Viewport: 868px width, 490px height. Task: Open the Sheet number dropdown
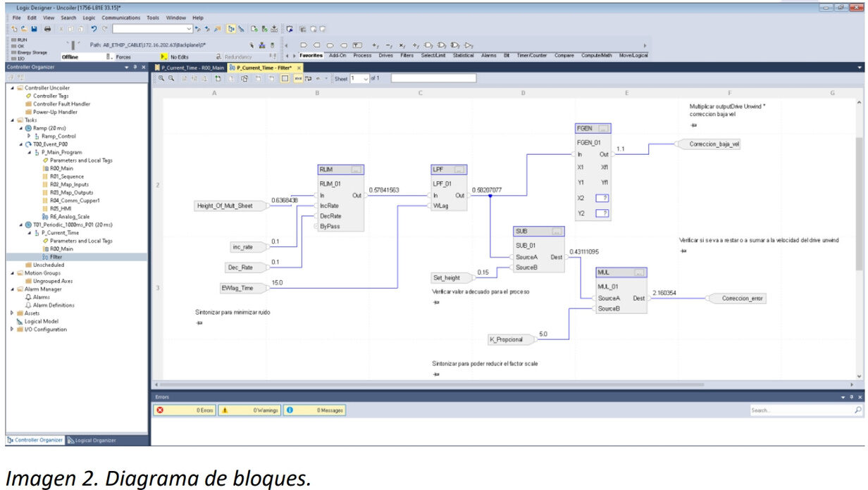tap(366, 78)
